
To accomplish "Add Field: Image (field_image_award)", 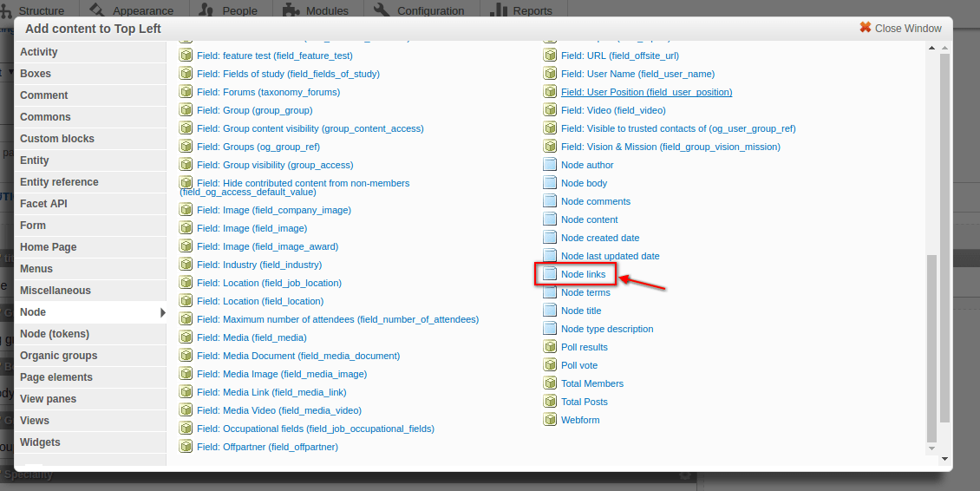I will tap(267, 246).
